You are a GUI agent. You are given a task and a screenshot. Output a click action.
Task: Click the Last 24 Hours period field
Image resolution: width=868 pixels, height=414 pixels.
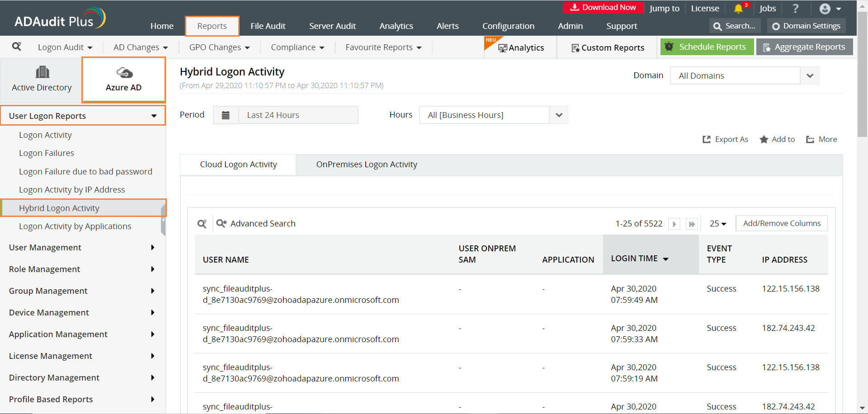[x=298, y=115]
